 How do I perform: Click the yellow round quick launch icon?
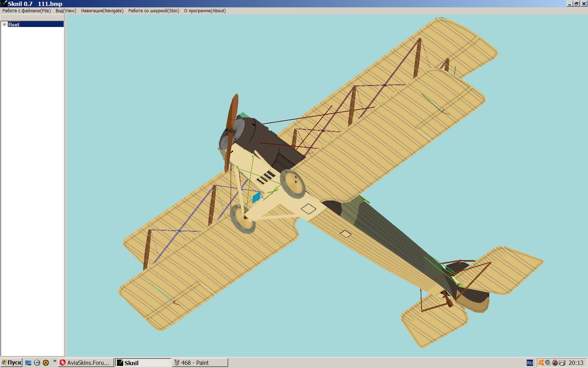pyautogui.click(x=45, y=363)
